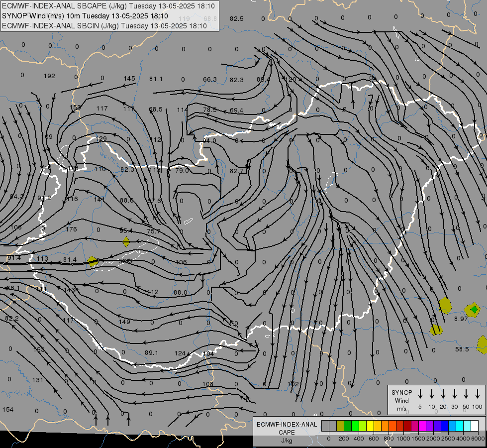Click the green-centered CAPE polygon above 8.97
The height and width of the screenshot is (448, 487).
click(474, 310)
